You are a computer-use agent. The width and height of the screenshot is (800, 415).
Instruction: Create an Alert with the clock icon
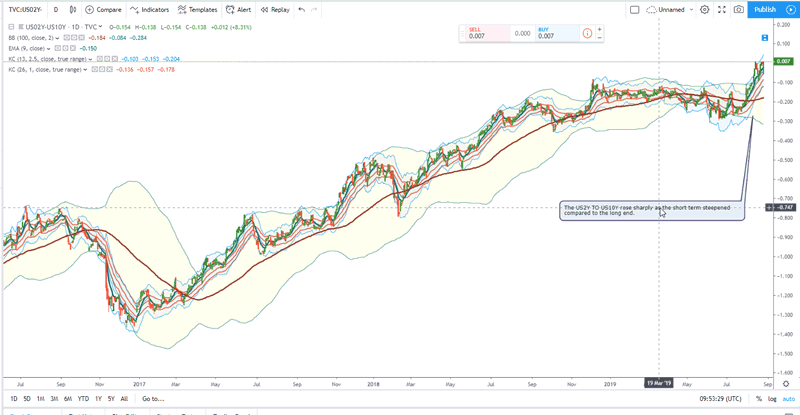(238, 9)
